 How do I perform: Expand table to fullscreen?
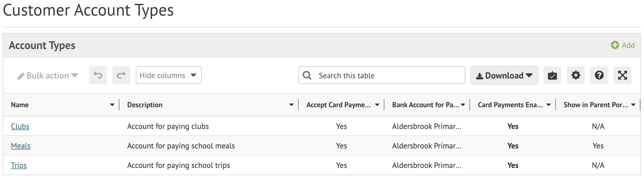coord(622,75)
